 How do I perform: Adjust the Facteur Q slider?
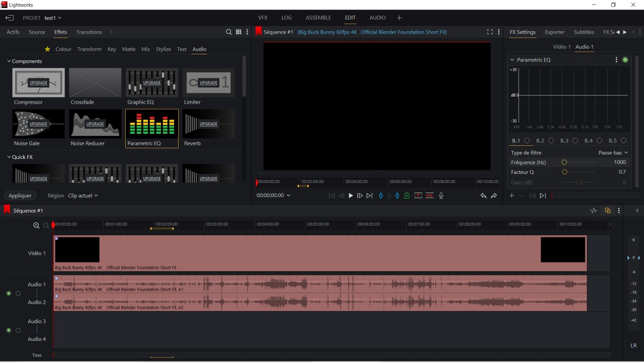578,172
